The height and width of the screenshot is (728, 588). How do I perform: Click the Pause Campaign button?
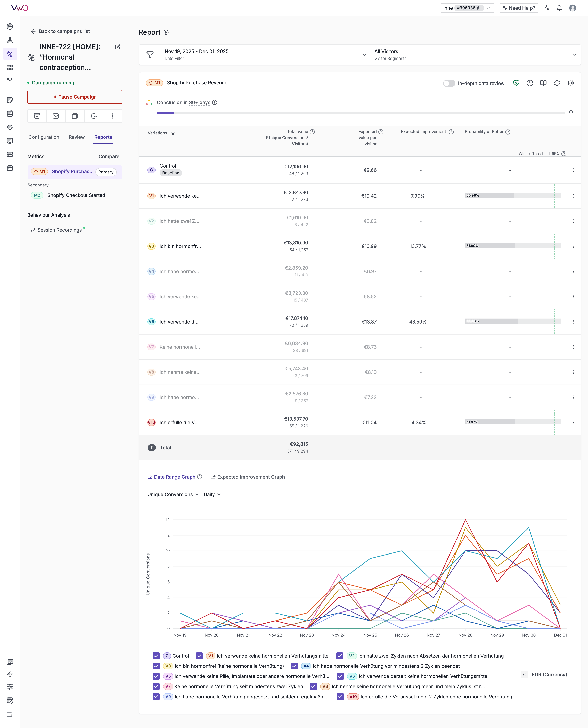(x=75, y=97)
